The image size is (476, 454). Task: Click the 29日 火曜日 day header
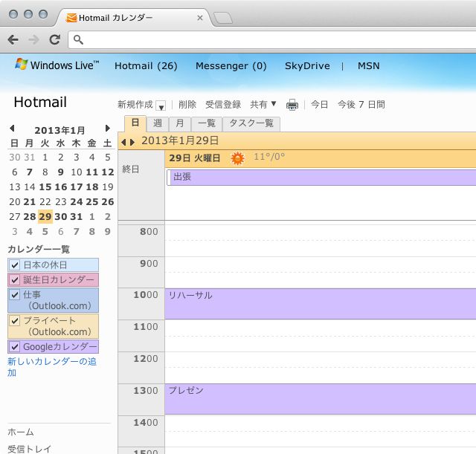click(x=195, y=158)
